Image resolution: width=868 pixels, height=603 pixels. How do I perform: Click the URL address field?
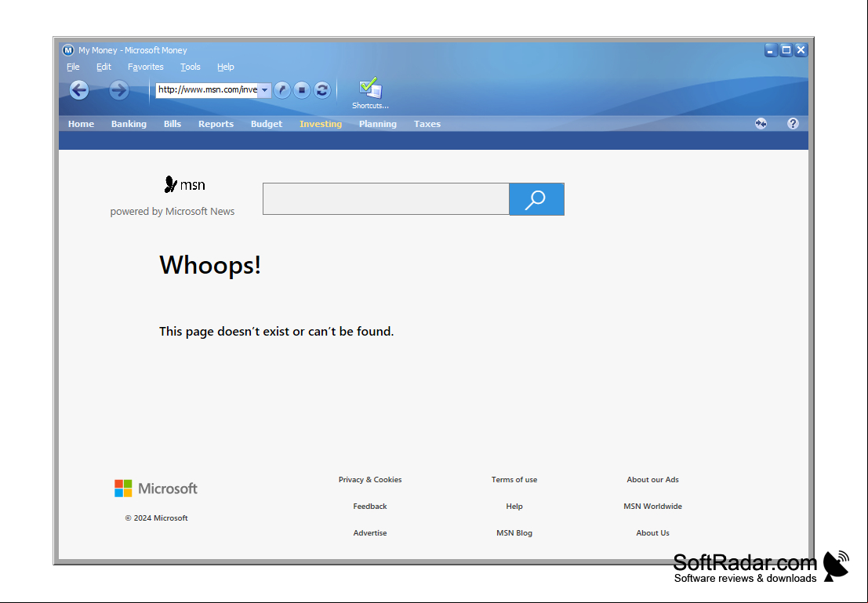click(207, 90)
